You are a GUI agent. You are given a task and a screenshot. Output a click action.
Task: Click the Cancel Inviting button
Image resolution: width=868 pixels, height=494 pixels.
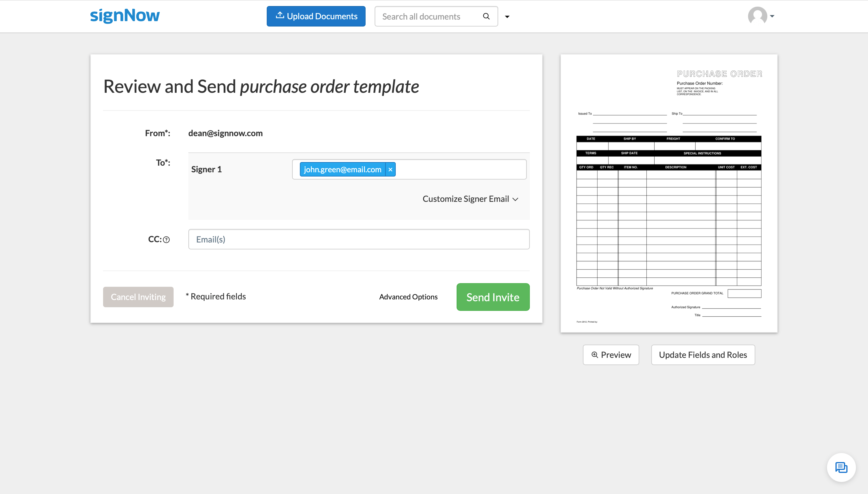[138, 296]
